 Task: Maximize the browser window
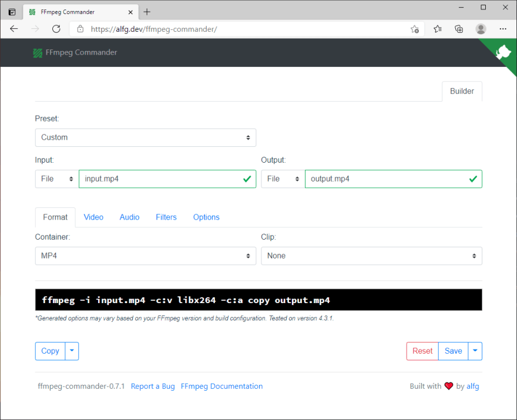(484, 7)
